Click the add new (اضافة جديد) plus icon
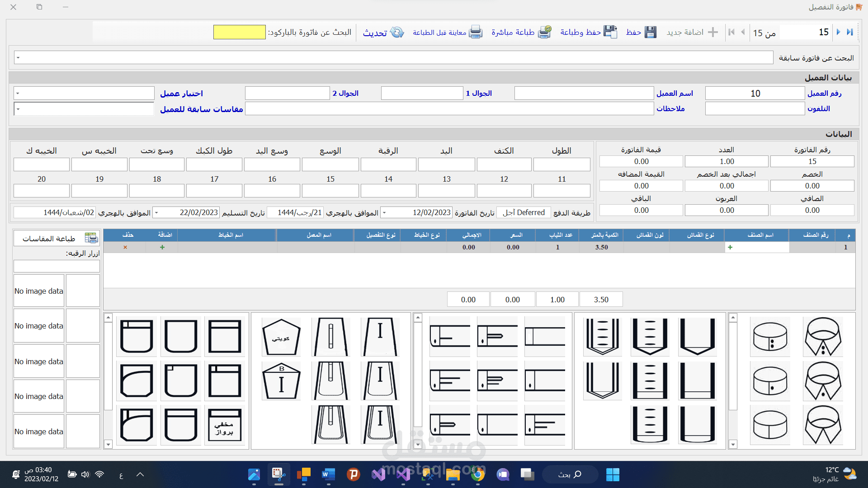Screen dimensions: 868x488 point(713,32)
